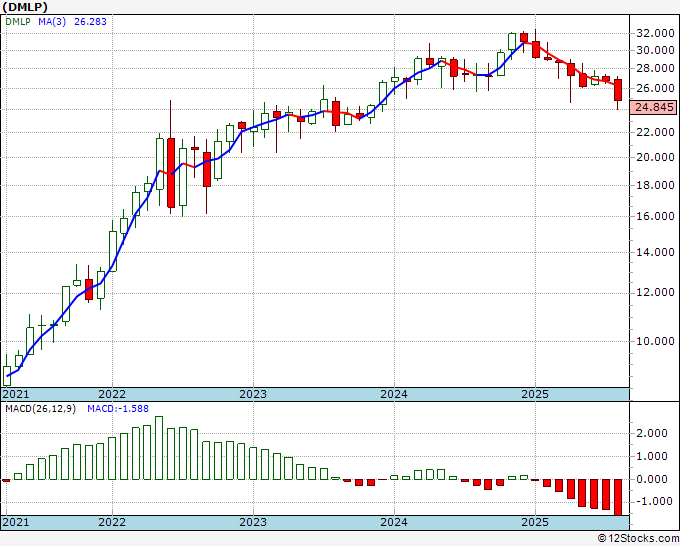The width and height of the screenshot is (680, 546).
Task: Click 2021 on the MACD timeline
Action: (16, 522)
